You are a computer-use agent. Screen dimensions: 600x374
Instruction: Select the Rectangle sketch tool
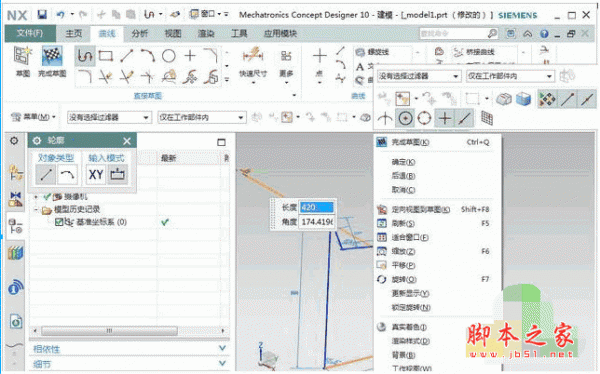(x=106, y=56)
